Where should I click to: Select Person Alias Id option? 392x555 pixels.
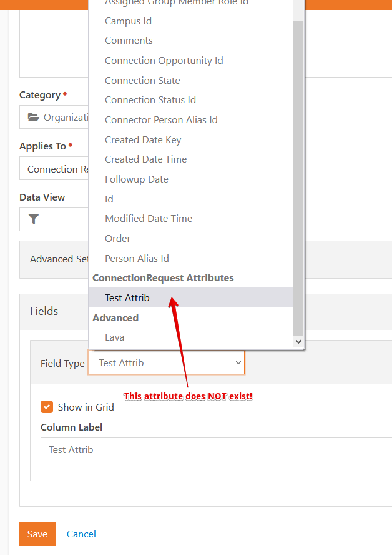click(x=191, y=258)
